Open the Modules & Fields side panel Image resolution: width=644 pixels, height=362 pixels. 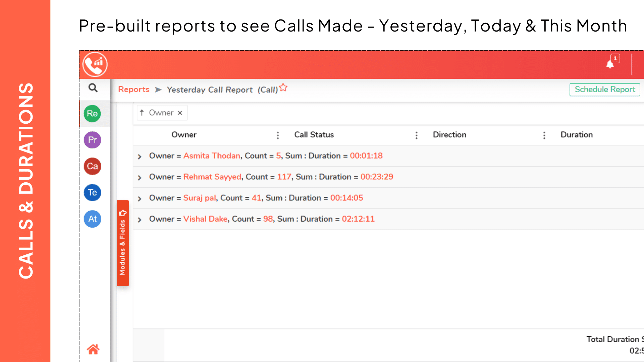123,243
